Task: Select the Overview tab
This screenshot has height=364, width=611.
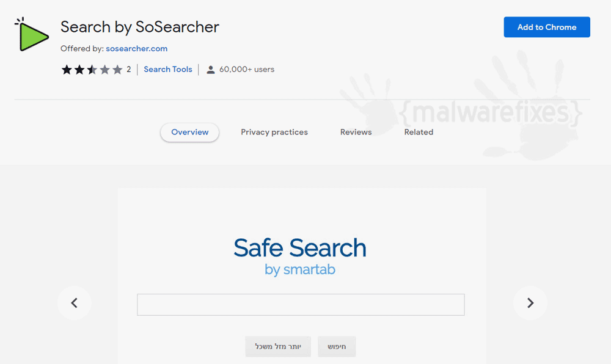Action: [190, 133]
